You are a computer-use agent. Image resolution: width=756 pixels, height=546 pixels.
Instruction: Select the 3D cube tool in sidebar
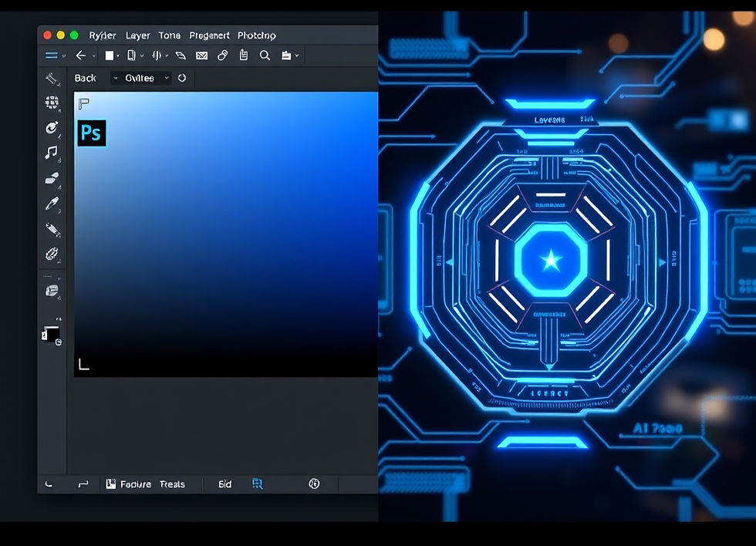point(52,291)
